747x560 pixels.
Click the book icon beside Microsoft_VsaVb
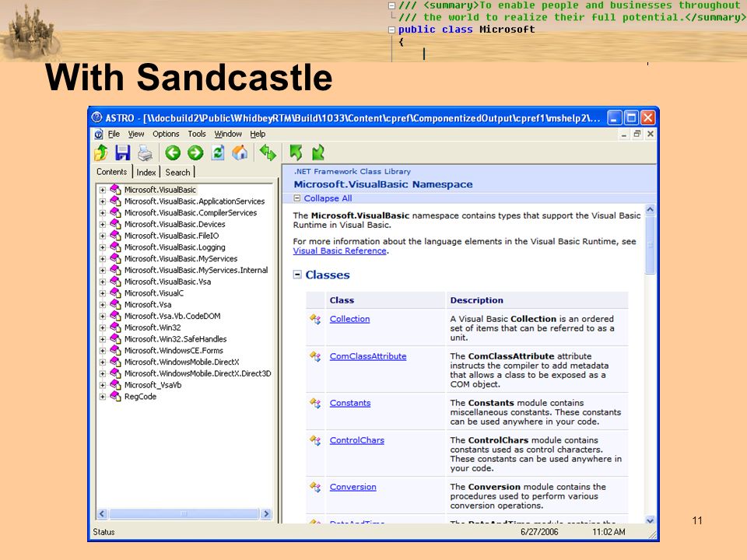pos(115,385)
